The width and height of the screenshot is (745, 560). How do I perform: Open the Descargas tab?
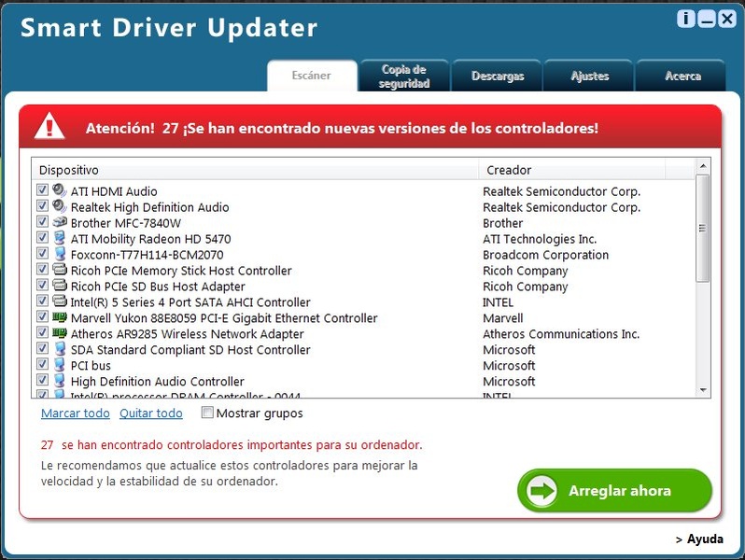pyautogui.click(x=497, y=76)
